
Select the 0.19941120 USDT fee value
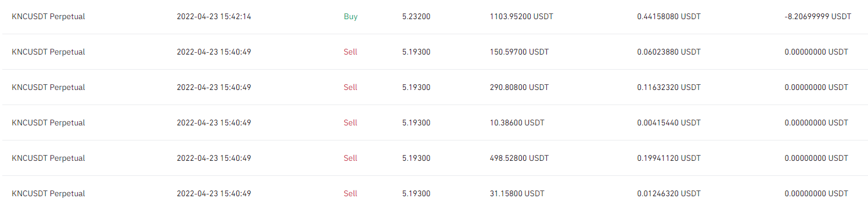669,158
